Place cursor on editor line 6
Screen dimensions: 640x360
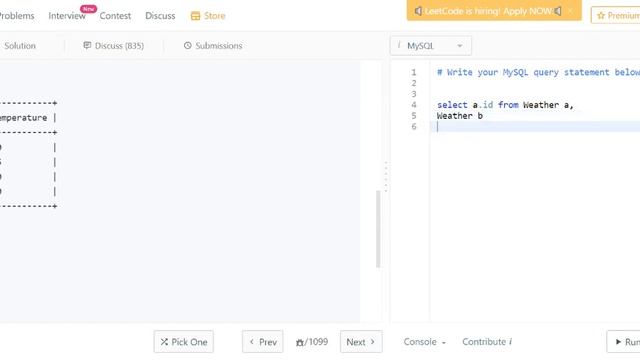535,127
